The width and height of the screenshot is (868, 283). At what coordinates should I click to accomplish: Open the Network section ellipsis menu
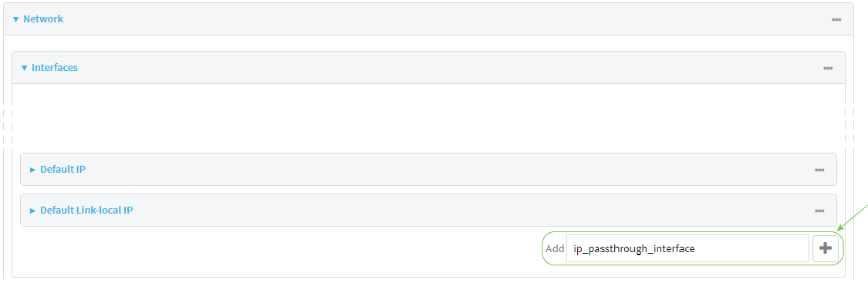point(836,19)
